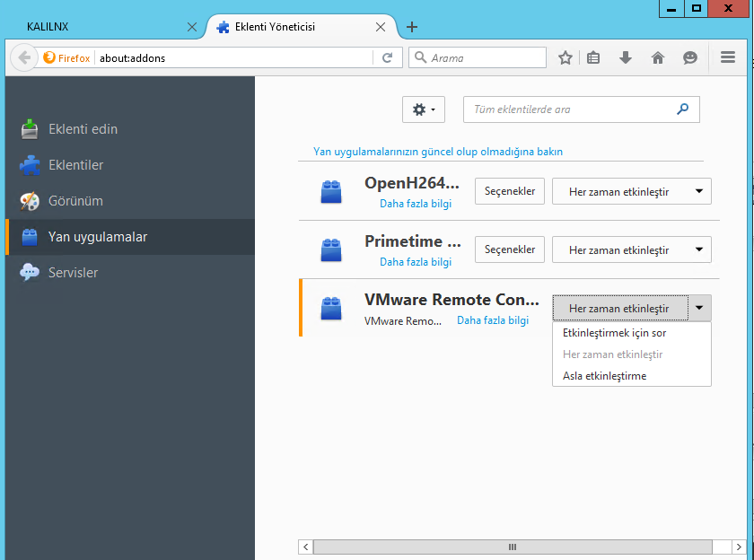Viewport: 754px width, 560px height.
Task: Show bookmarks list icon in toolbar
Action: (593, 58)
